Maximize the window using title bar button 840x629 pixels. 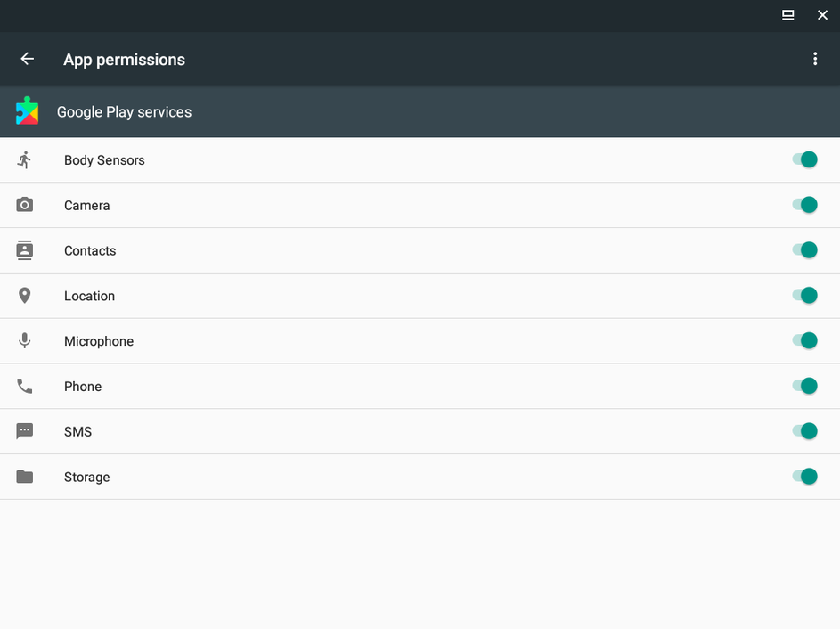(x=788, y=15)
